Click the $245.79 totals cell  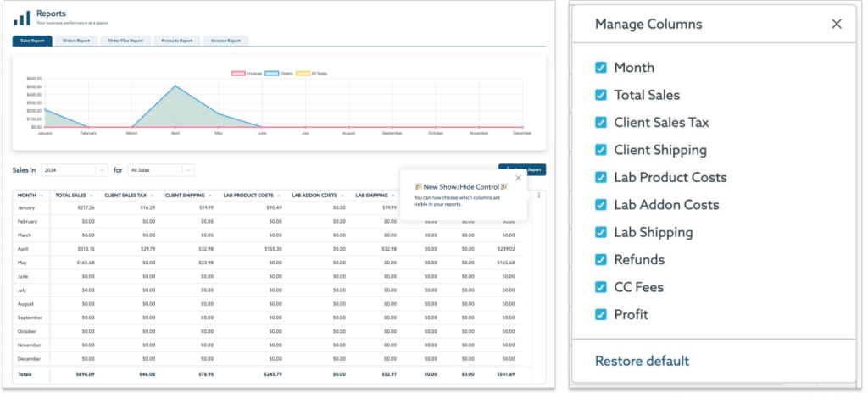[x=272, y=374]
